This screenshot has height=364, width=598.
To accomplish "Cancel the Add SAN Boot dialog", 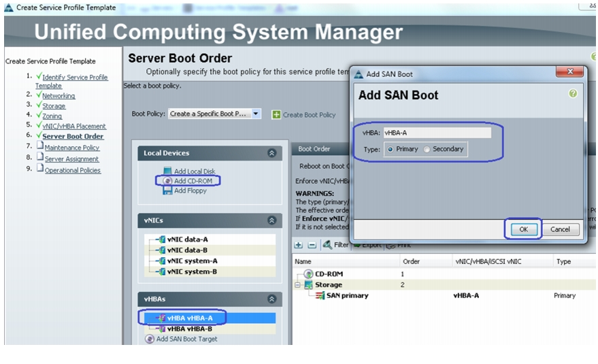I will (560, 229).
